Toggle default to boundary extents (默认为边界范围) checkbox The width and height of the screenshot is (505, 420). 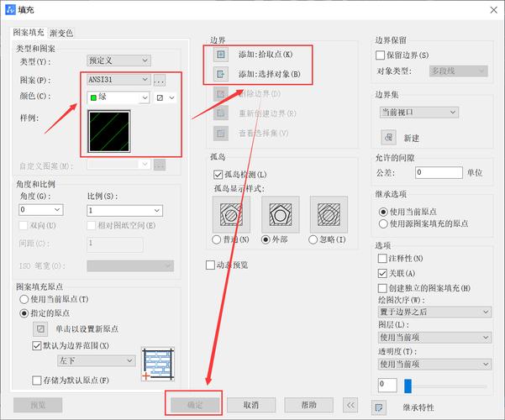click(37, 346)
